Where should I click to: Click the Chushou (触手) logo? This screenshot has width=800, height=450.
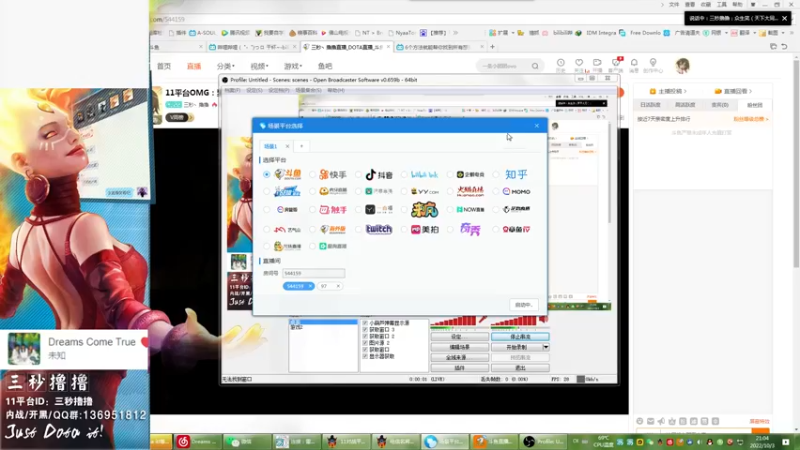pos(333,209)
